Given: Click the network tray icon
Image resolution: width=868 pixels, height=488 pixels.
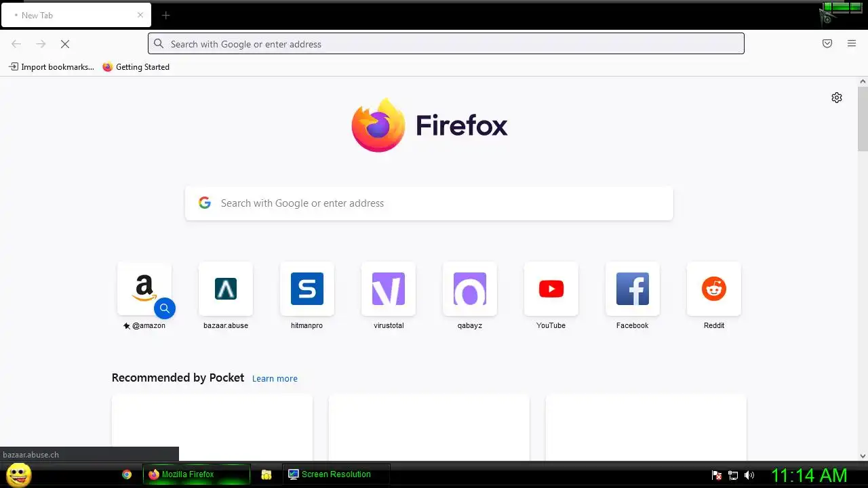Looking at the screenshot, I should 733,475.
